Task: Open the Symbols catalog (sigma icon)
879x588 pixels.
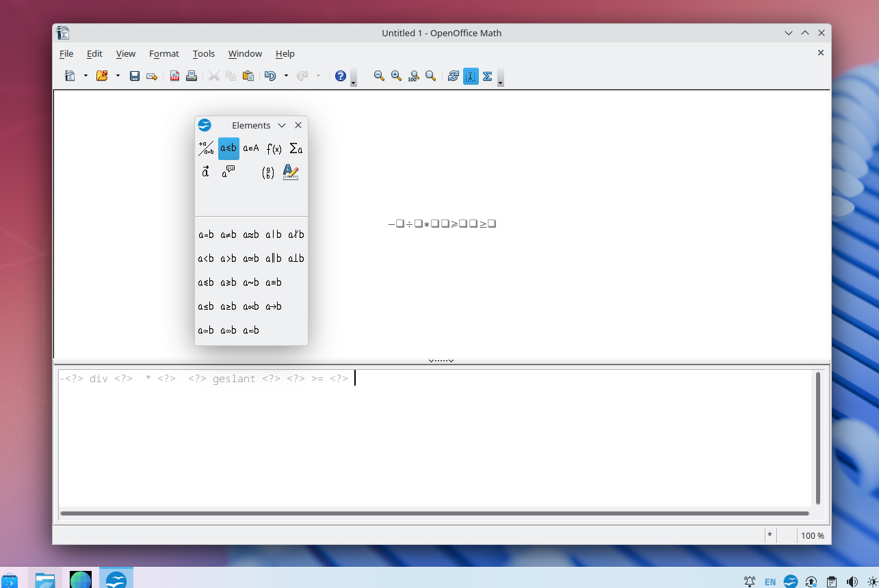Action: coord(487,76)
